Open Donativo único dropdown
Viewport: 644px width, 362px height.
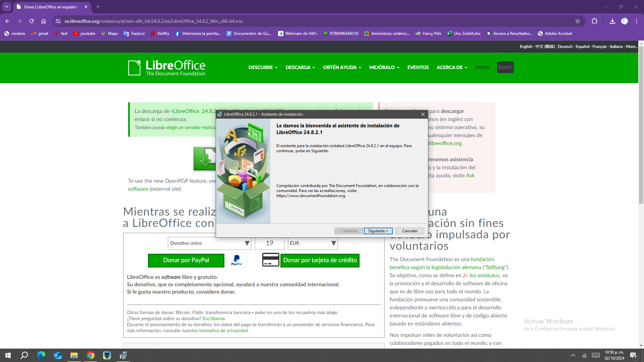210,243
